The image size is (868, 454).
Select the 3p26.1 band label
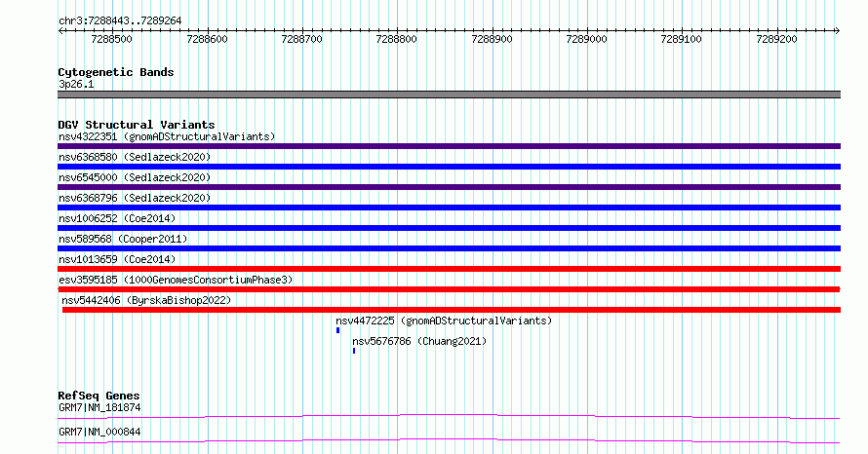tap(76, 85)
